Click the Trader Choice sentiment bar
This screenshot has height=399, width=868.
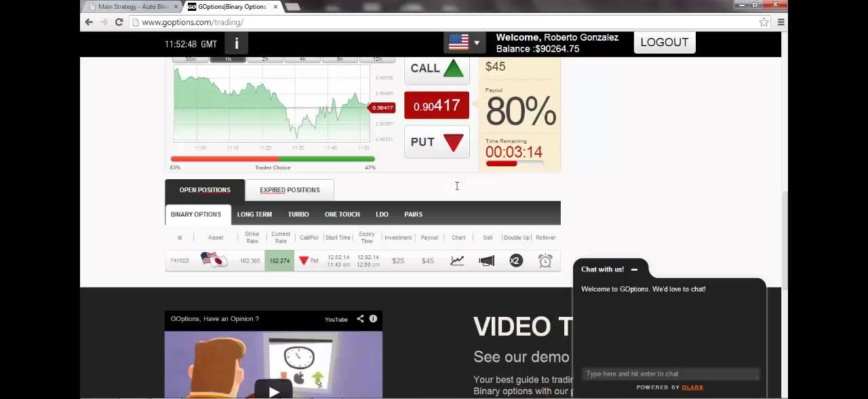tap(273, 159)
